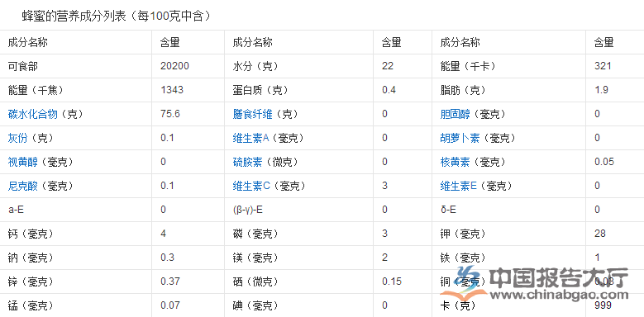
Task: Open the 胡萝卜素 link
Action: pos(460,138)
